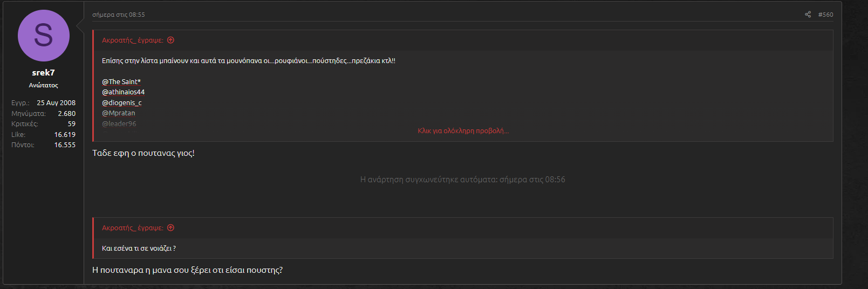Open the @Mpratan mention
868x289 pixels.
click(119, 113)
